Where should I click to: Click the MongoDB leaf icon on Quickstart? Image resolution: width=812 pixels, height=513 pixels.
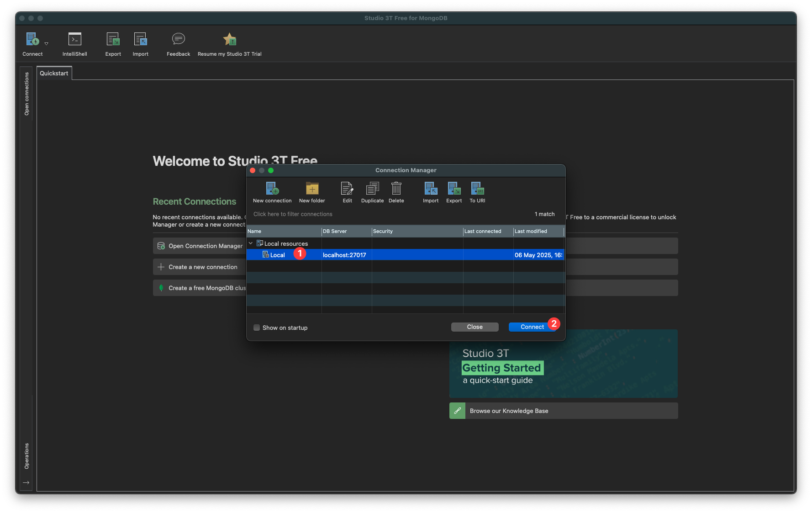tap(161, 288)
